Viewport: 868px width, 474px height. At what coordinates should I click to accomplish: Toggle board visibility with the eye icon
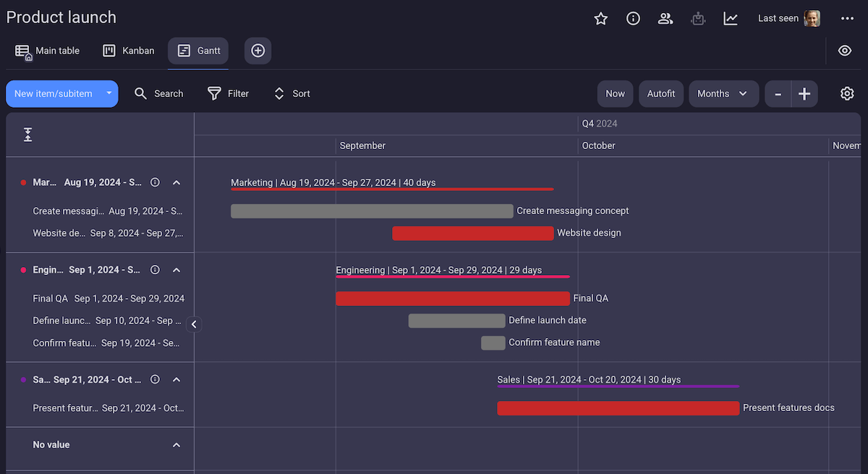tap(844, 51)
